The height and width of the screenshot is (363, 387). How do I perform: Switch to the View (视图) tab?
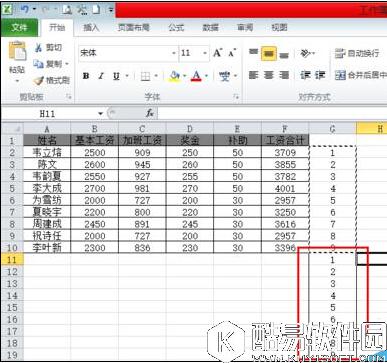279,28
